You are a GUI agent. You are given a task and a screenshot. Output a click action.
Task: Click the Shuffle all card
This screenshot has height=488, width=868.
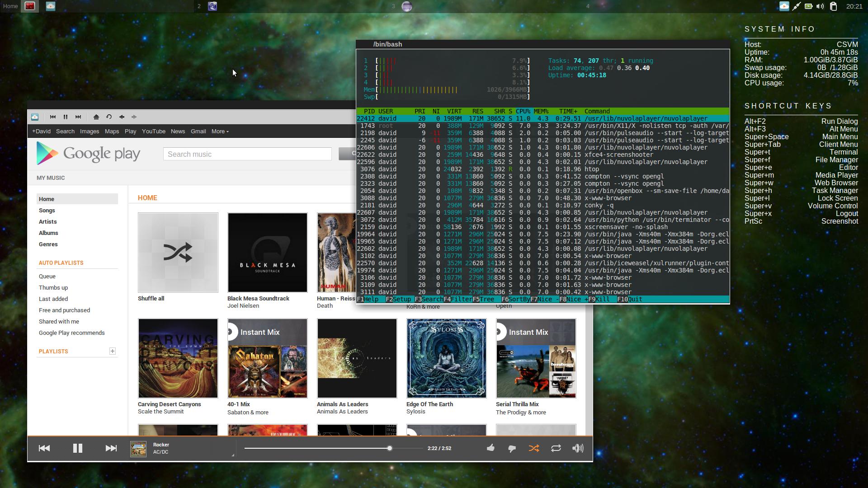pyautogui.click(x=178, y=253)
